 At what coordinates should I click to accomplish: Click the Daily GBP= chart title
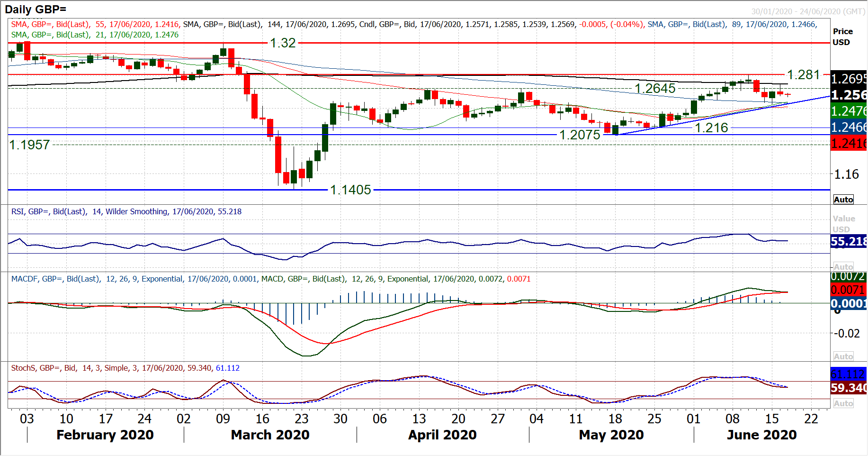pos(36,9)
